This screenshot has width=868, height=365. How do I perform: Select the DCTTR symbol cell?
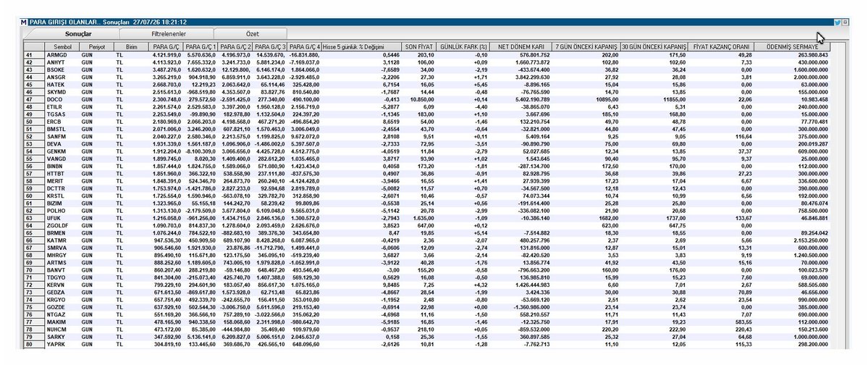62,188
